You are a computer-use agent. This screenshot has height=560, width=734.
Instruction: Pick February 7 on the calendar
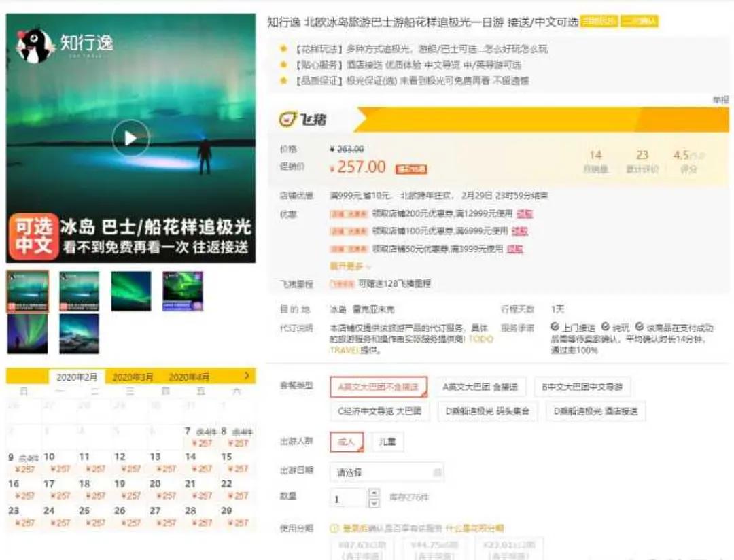pyautogui.click(x=201, y=436)
